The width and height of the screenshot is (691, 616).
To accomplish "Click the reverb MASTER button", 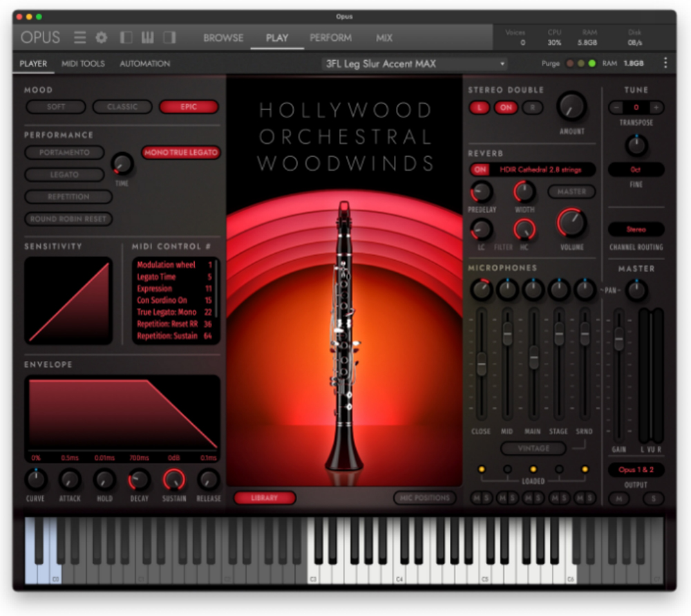I will pos(571,192).
